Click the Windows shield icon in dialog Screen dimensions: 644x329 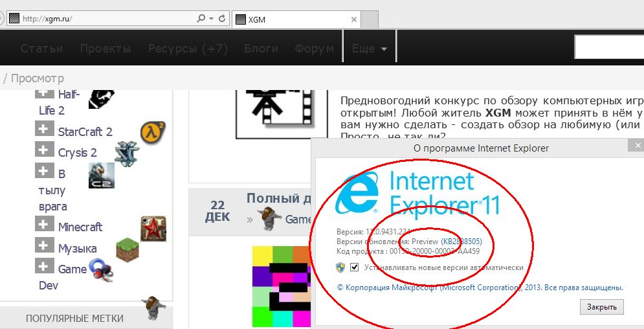pos(340,268)
